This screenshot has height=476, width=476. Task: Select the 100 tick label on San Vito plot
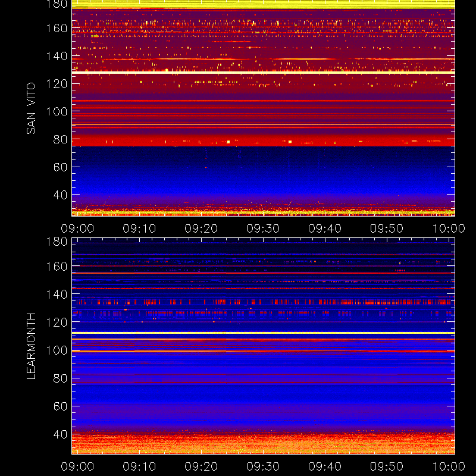pos(57,111)
